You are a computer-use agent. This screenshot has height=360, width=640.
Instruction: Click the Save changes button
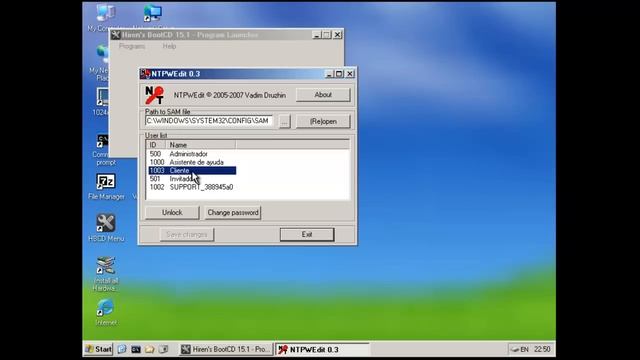click(x=187, y=235)
